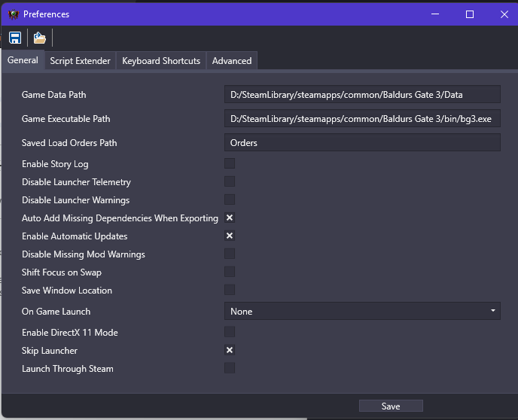The image size is (518, 420).
Task: Click the 'On Game Launch' label
Action: [56, 312]
